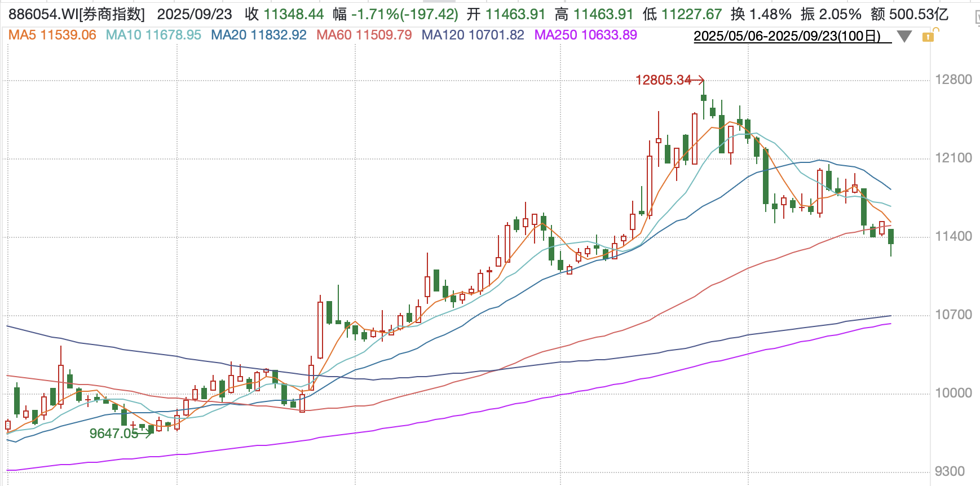Click the opening price 开 11463.91
980x486 pixels.
coord(506,14)
